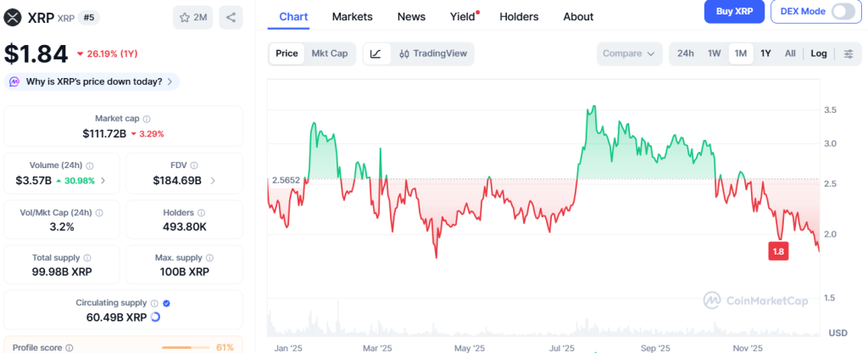
Task: Click the Profile score progress bar
Action: tap(186, 347)
